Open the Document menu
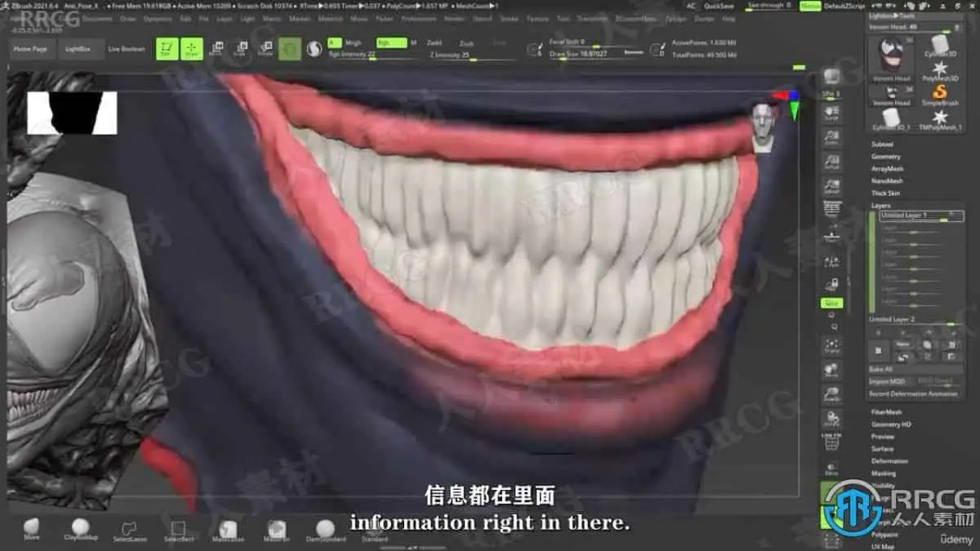 tap(97, 18)
